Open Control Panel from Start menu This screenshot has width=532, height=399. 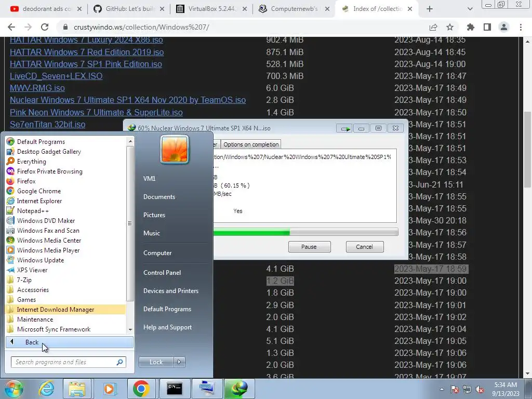coord(162,272)
